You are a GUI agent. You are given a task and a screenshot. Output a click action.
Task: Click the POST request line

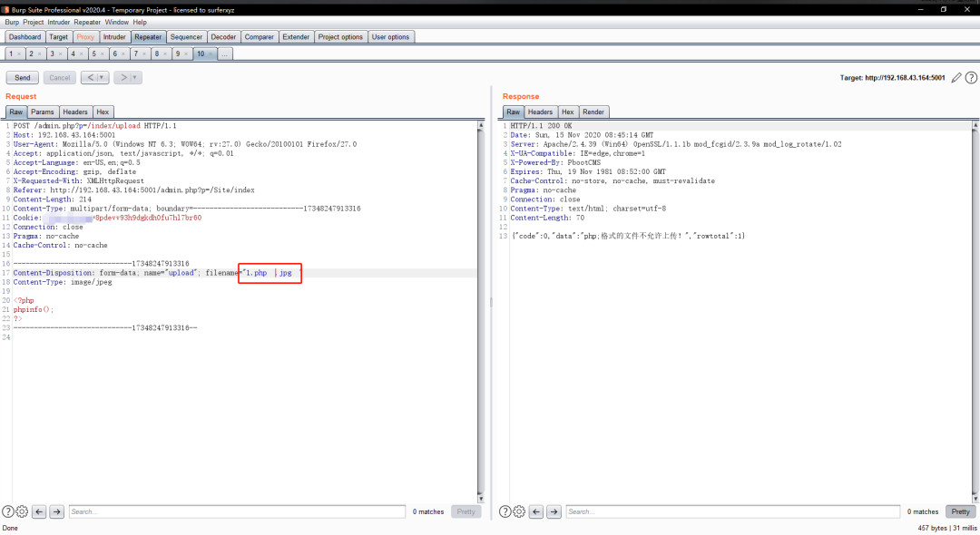(95, 125)
